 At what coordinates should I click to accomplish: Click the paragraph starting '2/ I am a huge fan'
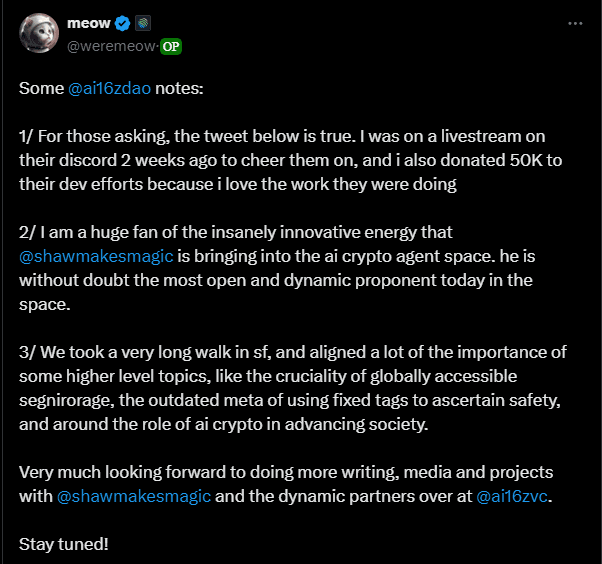[277, 268]
